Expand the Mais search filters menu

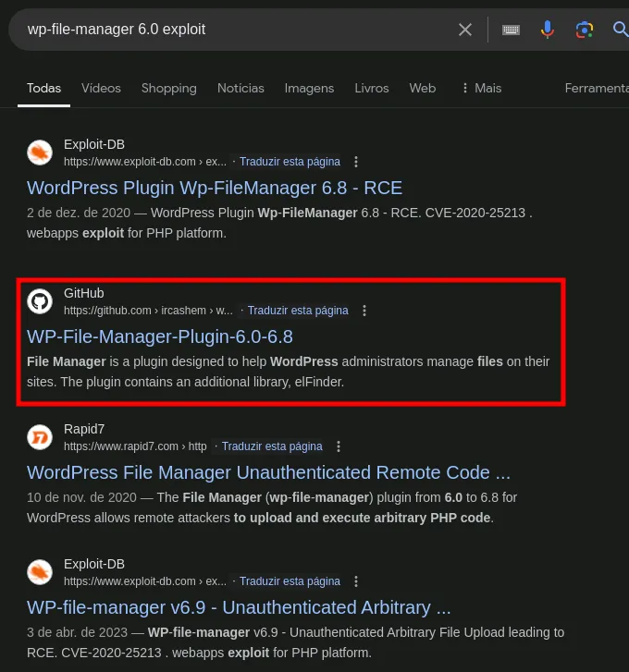(481, 88)
